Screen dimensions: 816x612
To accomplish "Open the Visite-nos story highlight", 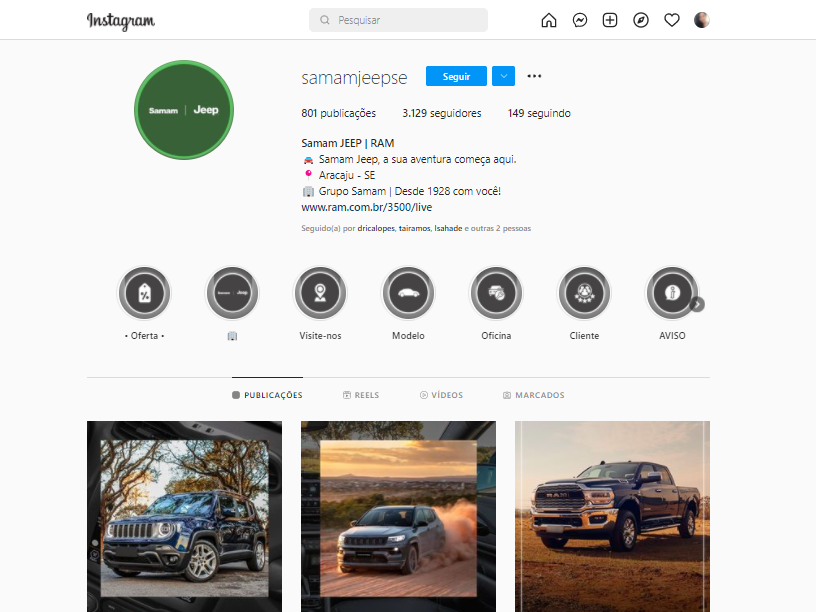I will [x=320, y=293].
